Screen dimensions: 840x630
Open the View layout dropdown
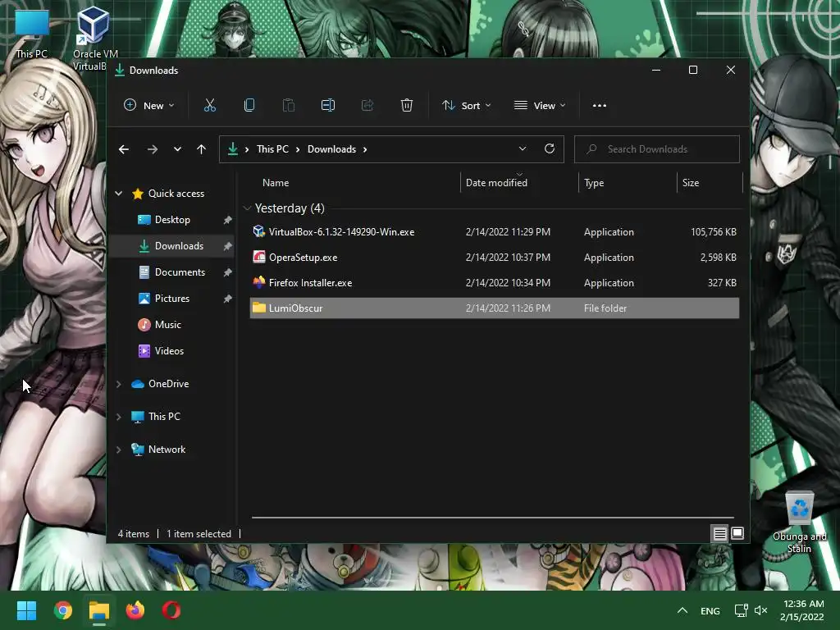[540, 106]
